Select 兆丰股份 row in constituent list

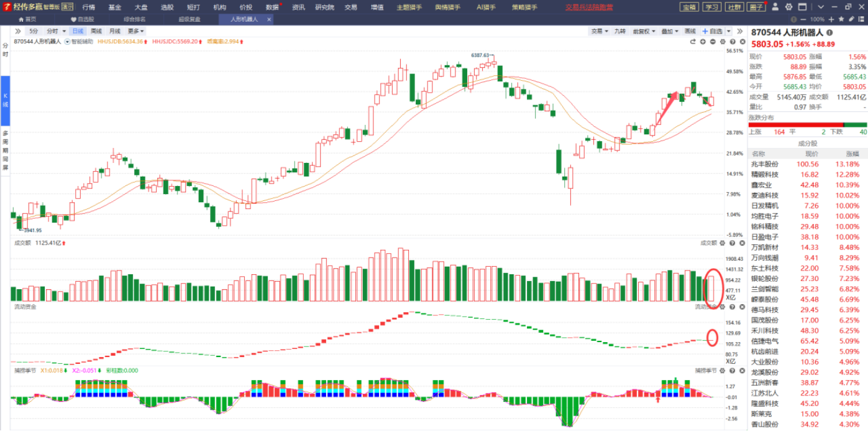coord(808,164)
